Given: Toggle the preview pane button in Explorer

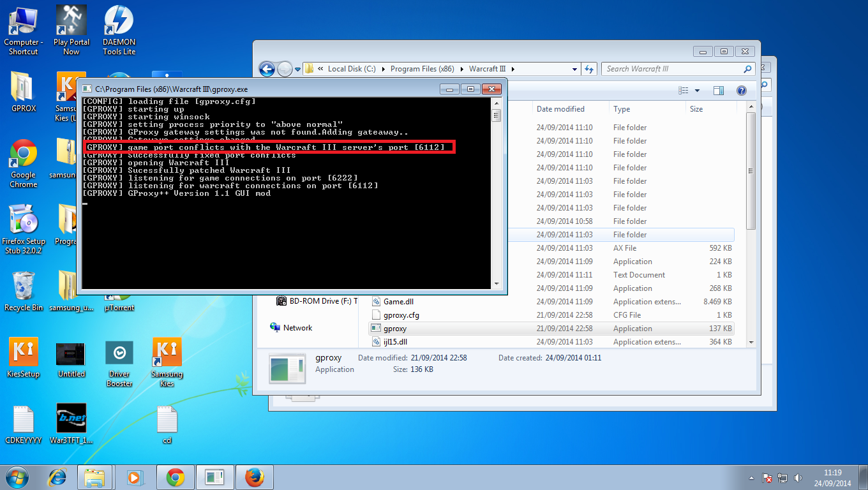Looking at the screenshot, I should pos(719,91).
